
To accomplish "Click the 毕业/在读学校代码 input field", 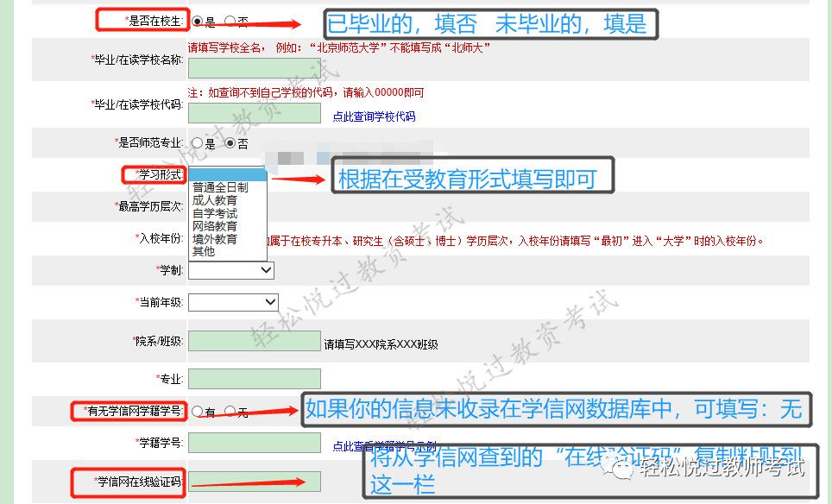I will click(255, 113).
